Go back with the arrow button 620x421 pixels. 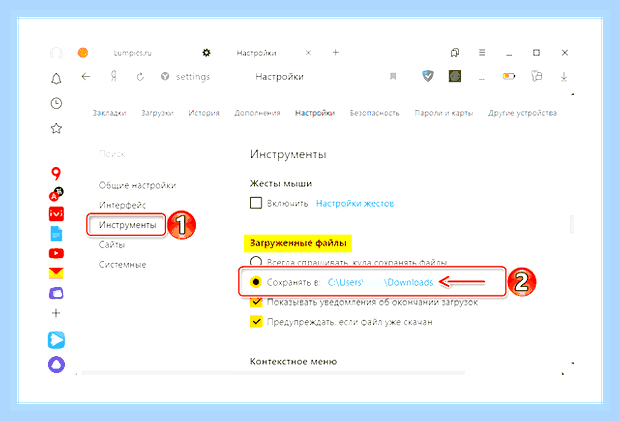86,77
